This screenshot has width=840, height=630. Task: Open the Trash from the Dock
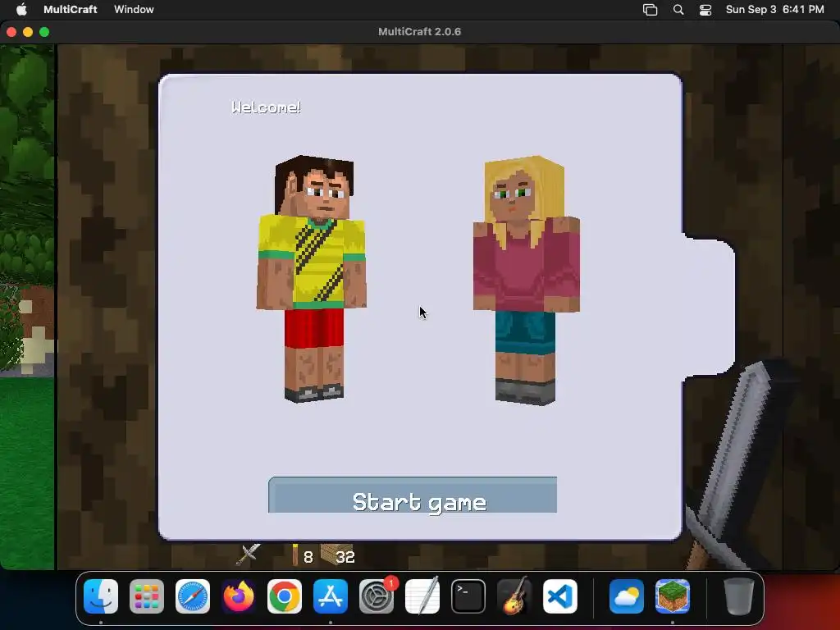(739, 596)
